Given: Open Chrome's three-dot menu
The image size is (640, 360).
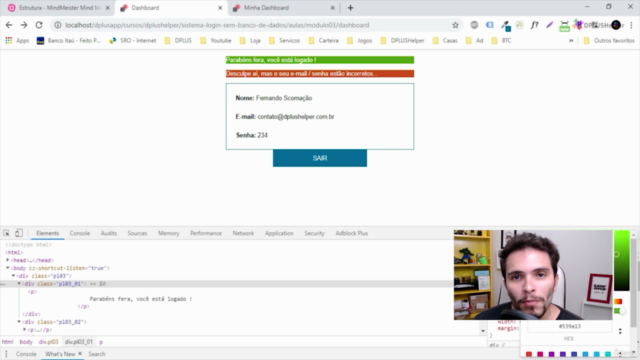Looking at the screenshot, I should coord(631,25).
